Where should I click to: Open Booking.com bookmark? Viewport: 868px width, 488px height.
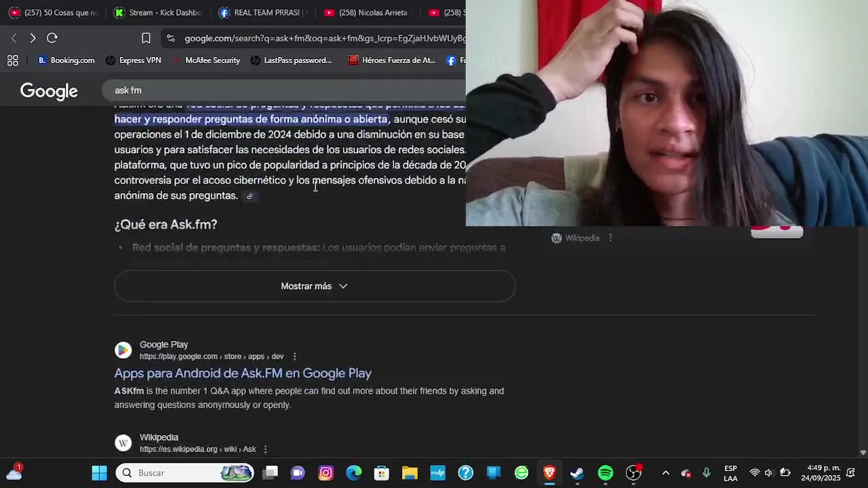pos(66,60)
